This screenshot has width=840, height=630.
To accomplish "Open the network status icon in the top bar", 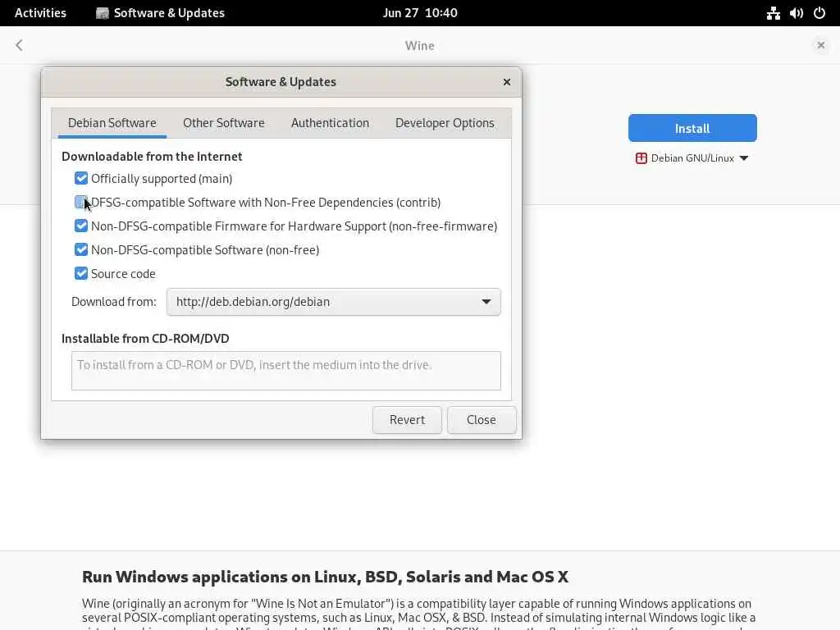I will pyautogui.click(x=773, y=13).
